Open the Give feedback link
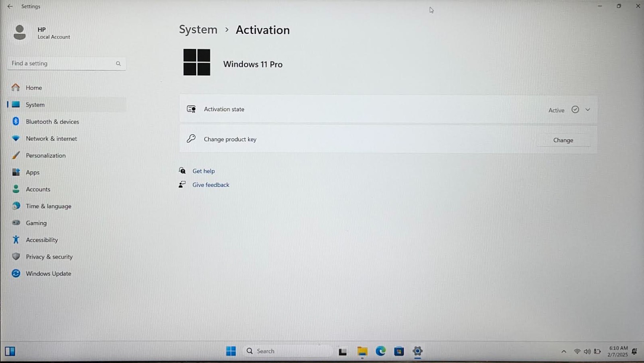The image size is (644, 363). pos(211,185)
